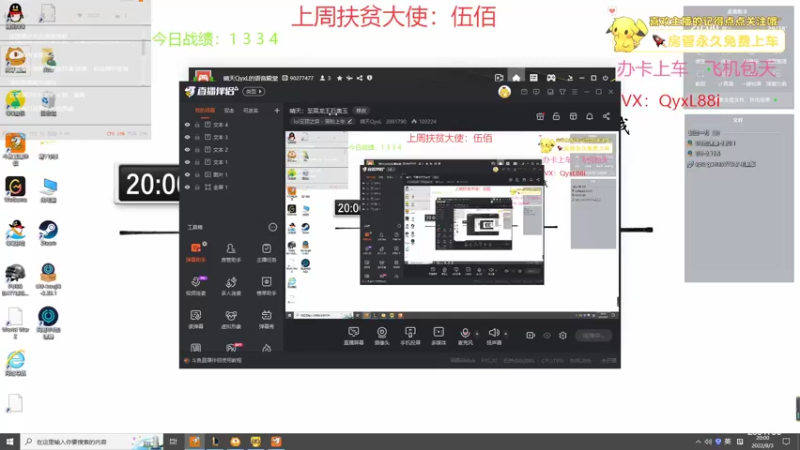The image size is (800, 450).
Task: Open the 虚拟形象 bear-face tool
Action: pos(231,319)
